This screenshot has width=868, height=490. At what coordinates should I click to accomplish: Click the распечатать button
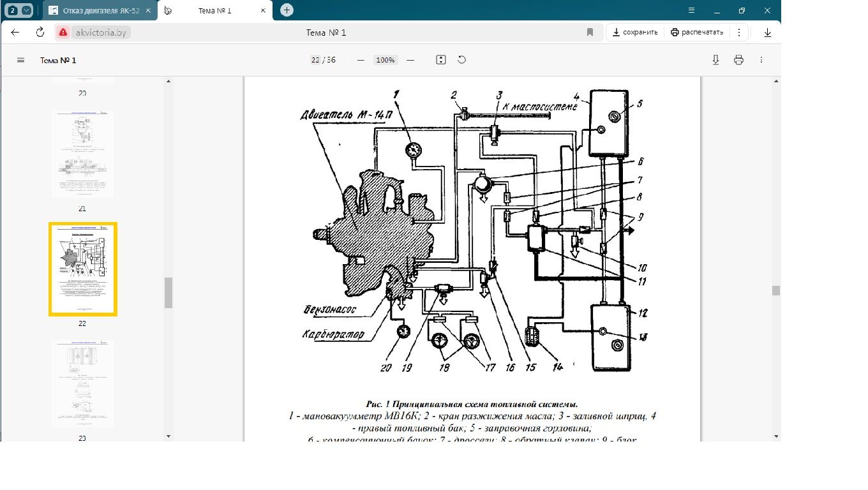coord(697,33)
